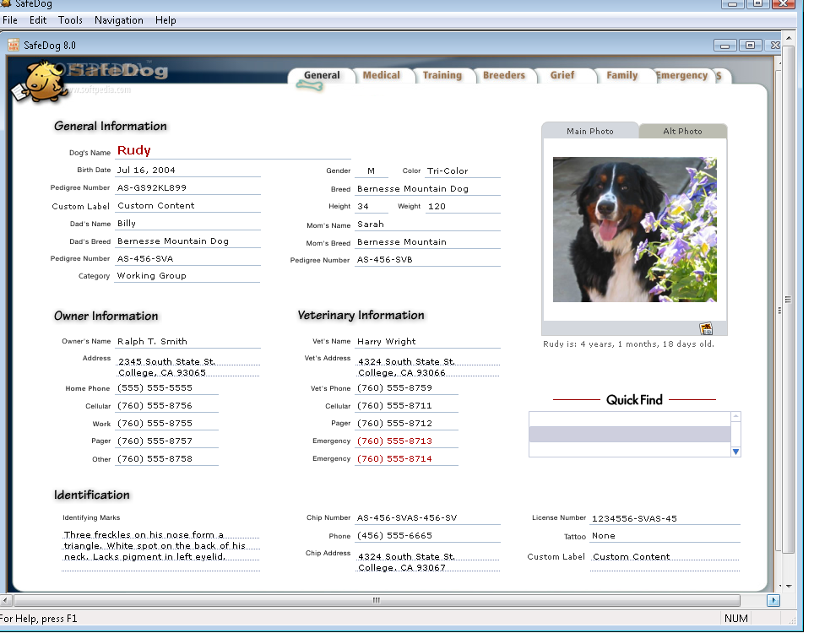Click outer vertical scrollbar down arrow

tap(789, 587)
